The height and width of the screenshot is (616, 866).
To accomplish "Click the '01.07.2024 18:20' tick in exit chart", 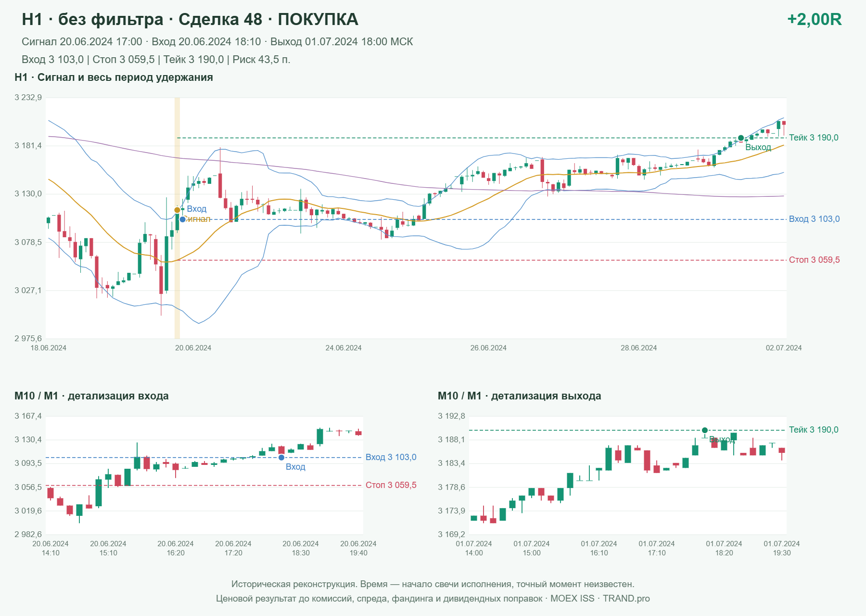I will pyautogui.click(x=724, y=548).
